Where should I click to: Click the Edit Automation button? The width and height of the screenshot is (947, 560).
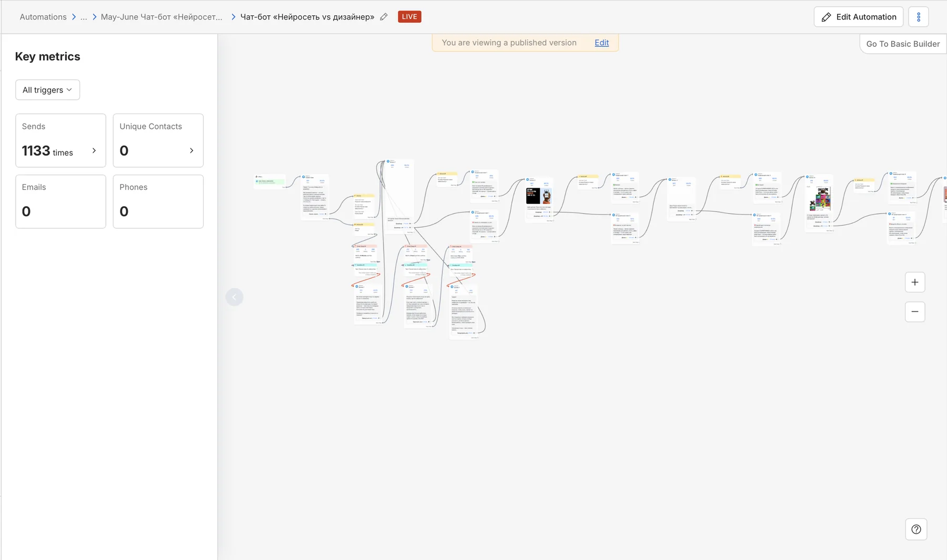859,17
